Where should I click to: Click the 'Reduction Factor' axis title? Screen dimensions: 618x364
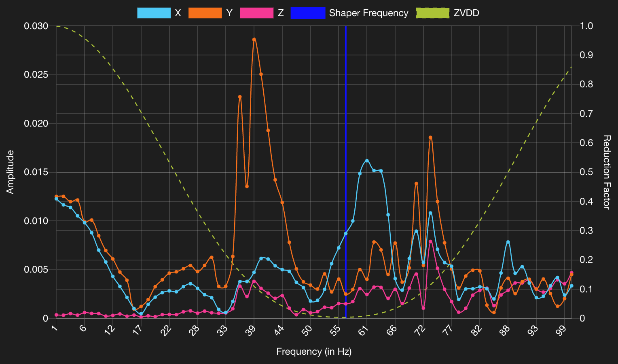(606, 172)
